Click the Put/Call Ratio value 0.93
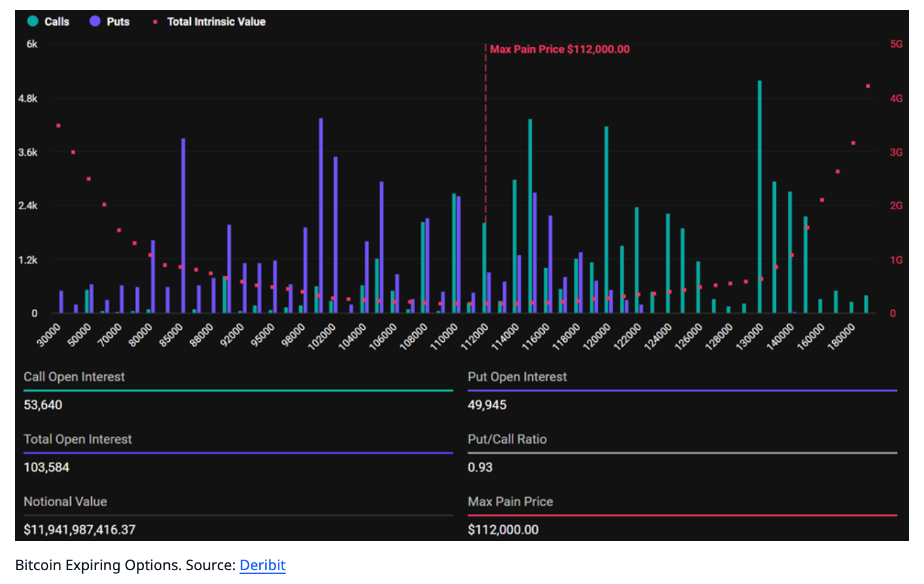 pos(480,467)
